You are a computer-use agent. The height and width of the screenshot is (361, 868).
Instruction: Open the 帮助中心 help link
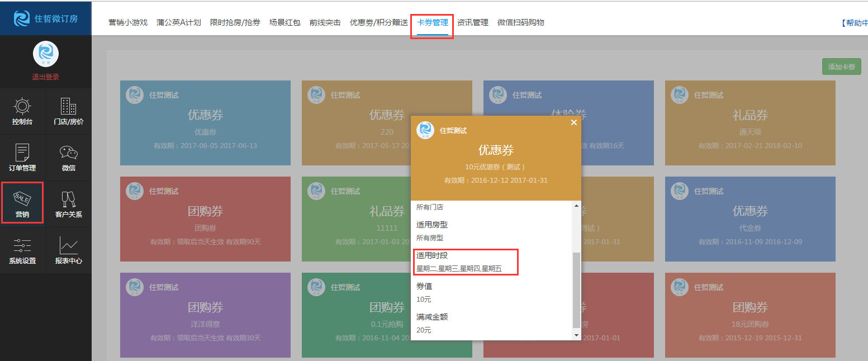click(x=855, y=23)
